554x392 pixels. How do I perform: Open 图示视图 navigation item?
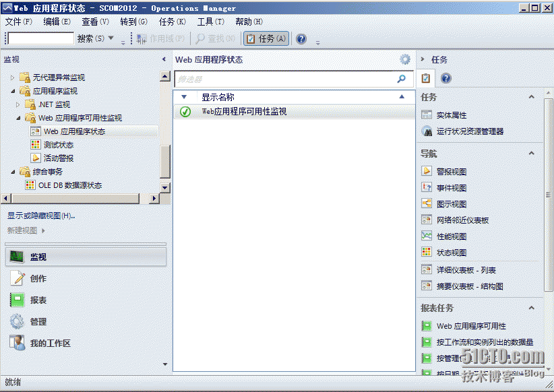(451, 204)
